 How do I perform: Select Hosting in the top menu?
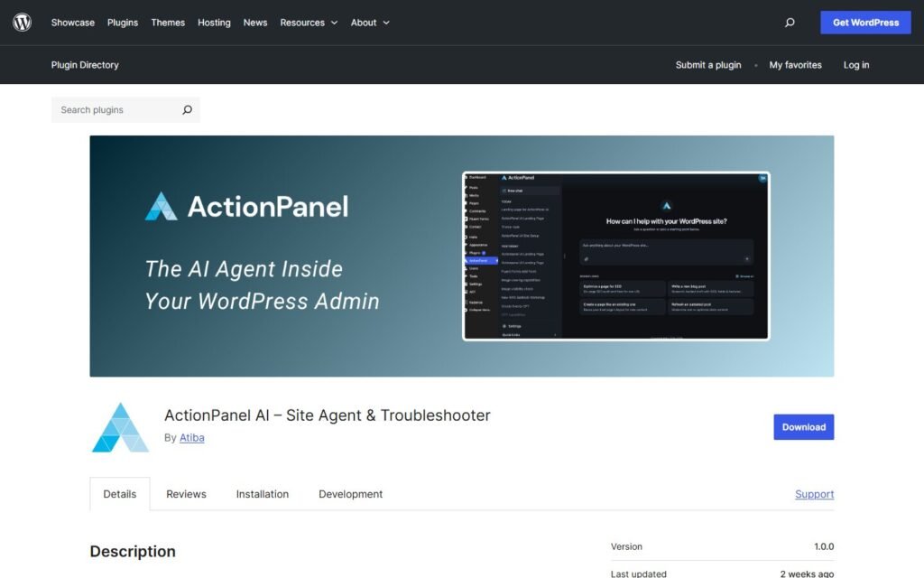click(214, 23)
